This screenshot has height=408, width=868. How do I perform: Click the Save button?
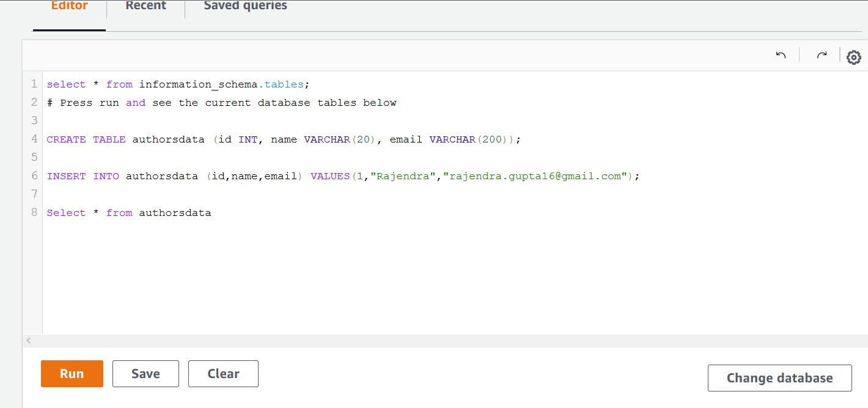(x=145, y=374)
